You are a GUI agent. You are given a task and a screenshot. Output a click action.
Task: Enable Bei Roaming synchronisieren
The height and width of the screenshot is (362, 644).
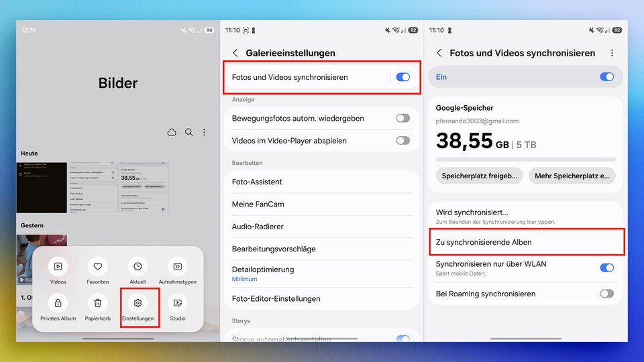pyautogui.click(x=606, y=294)
